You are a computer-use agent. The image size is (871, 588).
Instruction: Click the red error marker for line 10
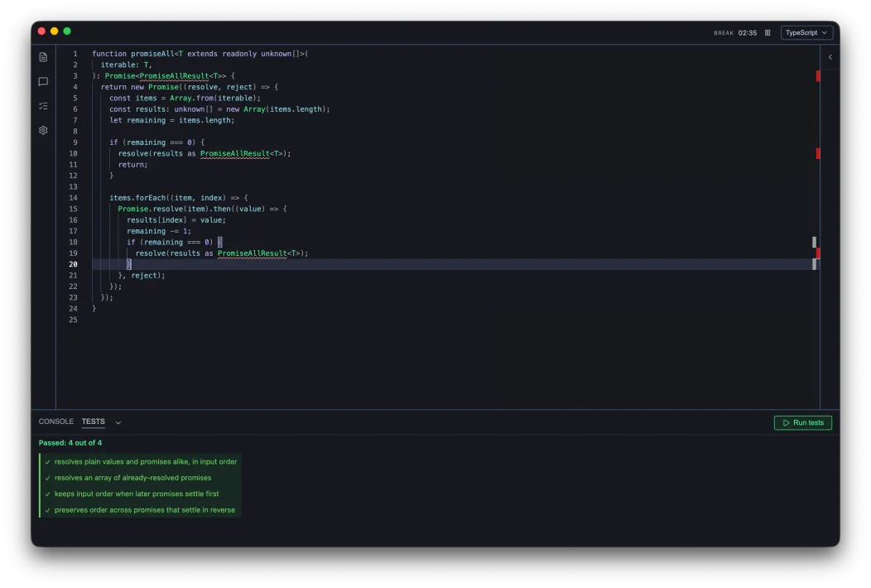pos(818,153)
